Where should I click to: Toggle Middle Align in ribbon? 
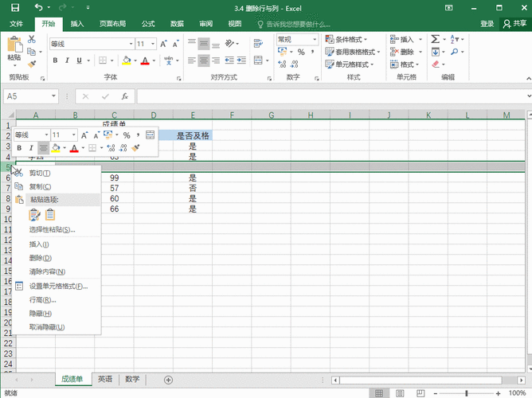(x=204, y=43)
